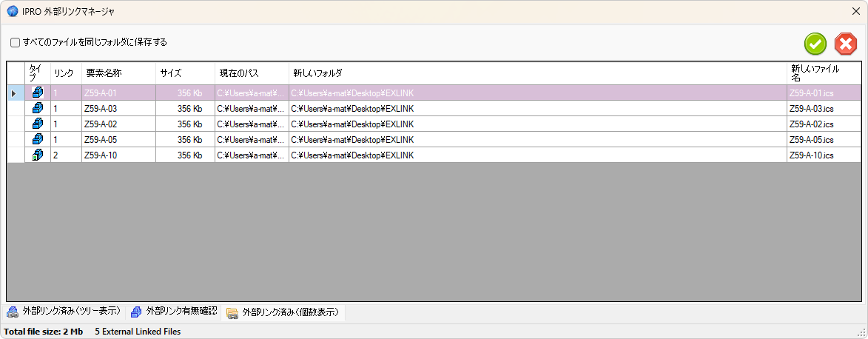The image size is (868, 339).
Task: Click new folder path in Z59-A-03 row
Action: [537, 109]
